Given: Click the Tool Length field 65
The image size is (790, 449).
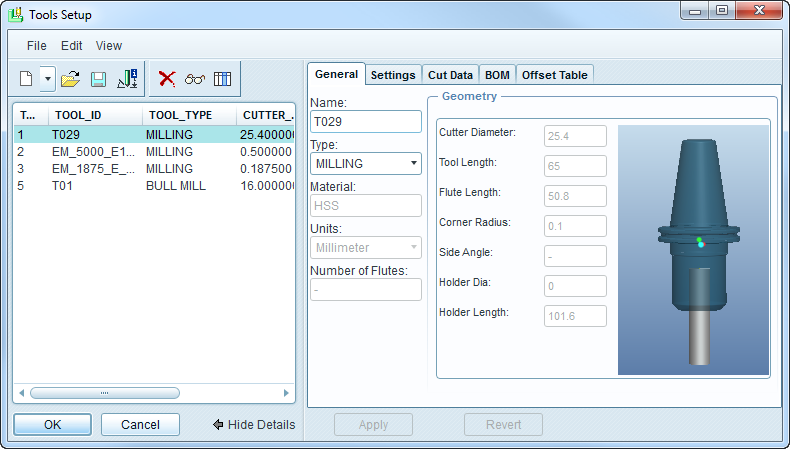Looking at the screenshot, I should (x=575, y=166).
